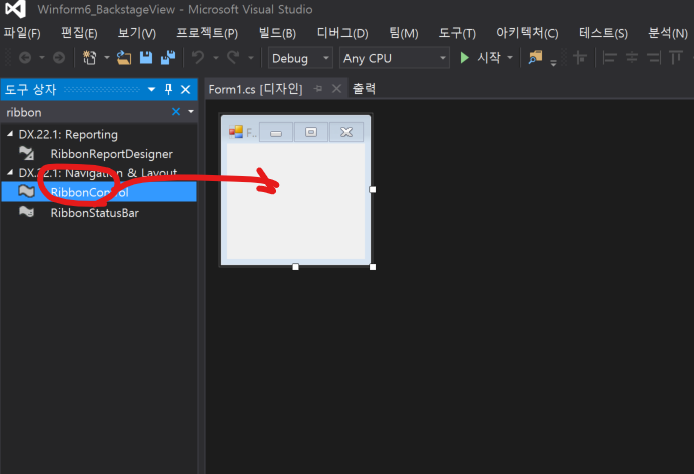Open the 편집(E) menu
This screenshot has width=694, height=474.
(x=79, y=33)
